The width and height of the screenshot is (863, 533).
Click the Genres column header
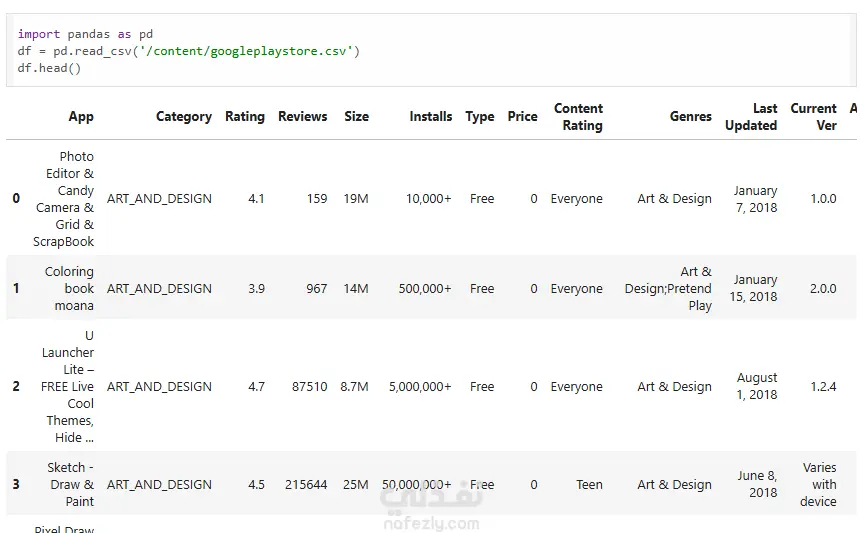(x=690, y=116)
